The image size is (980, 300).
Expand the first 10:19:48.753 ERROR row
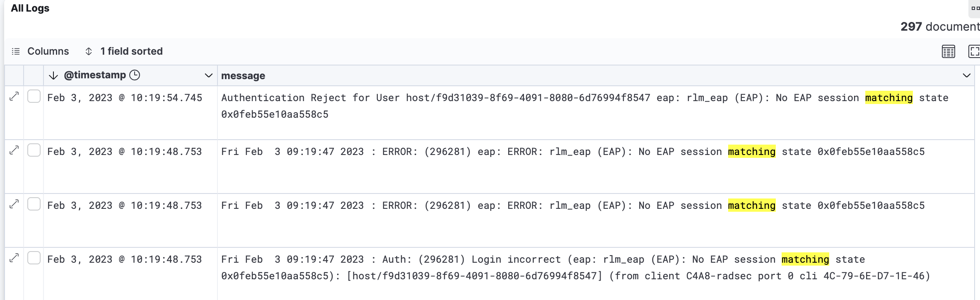[x=14, y=150]
